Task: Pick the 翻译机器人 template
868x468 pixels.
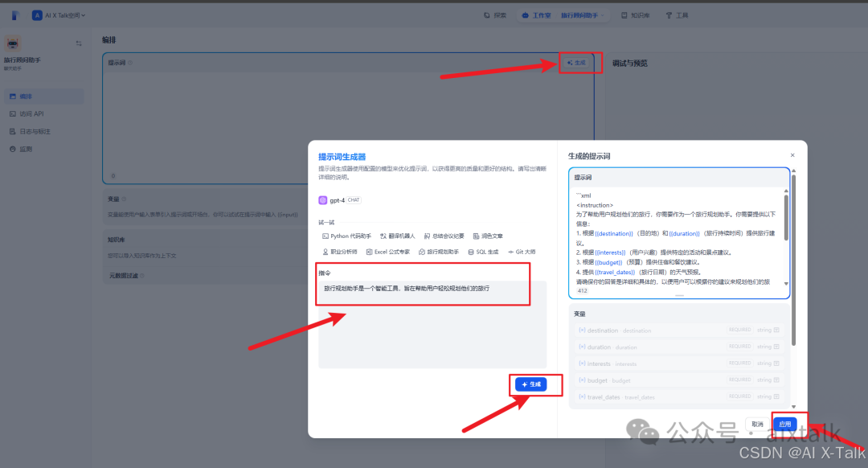Action: 398,236
